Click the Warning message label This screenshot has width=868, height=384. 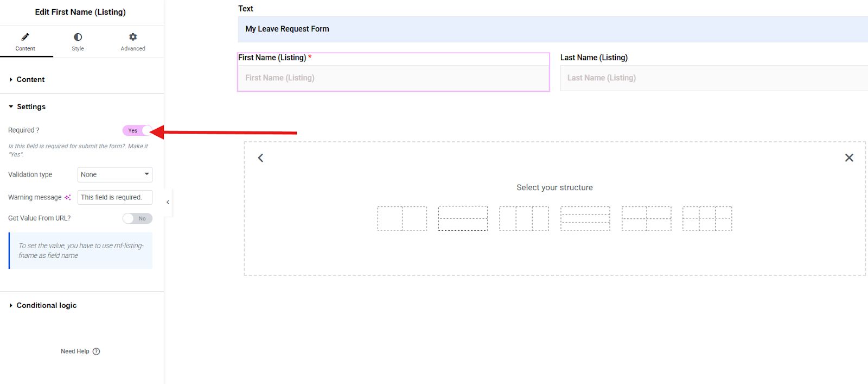tap(35, 197)
